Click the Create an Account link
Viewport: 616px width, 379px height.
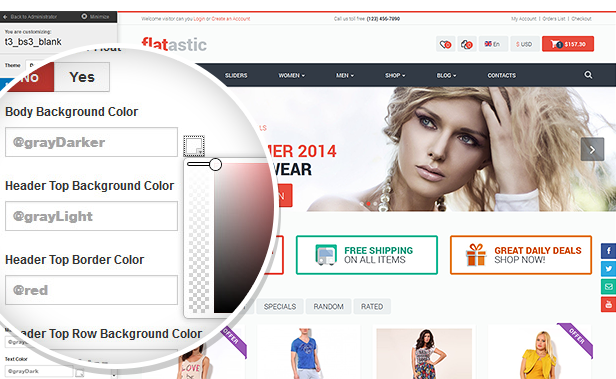(231, 18)
